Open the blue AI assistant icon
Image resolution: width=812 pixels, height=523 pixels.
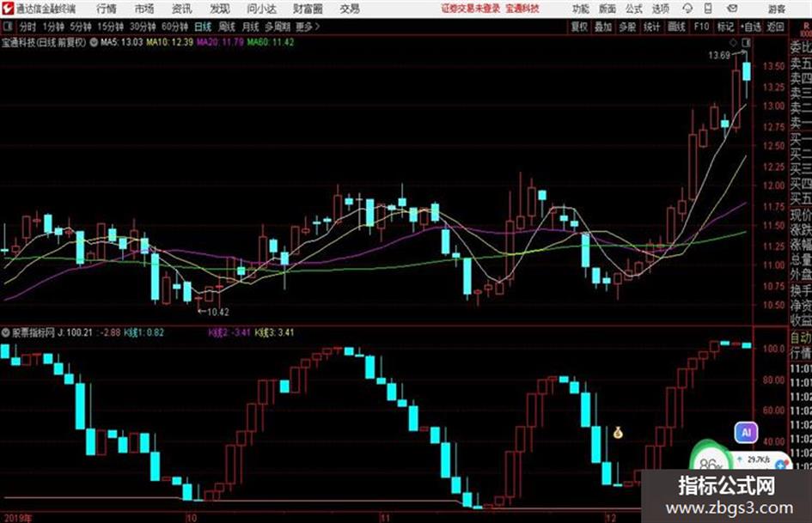[x=746, y=432]
